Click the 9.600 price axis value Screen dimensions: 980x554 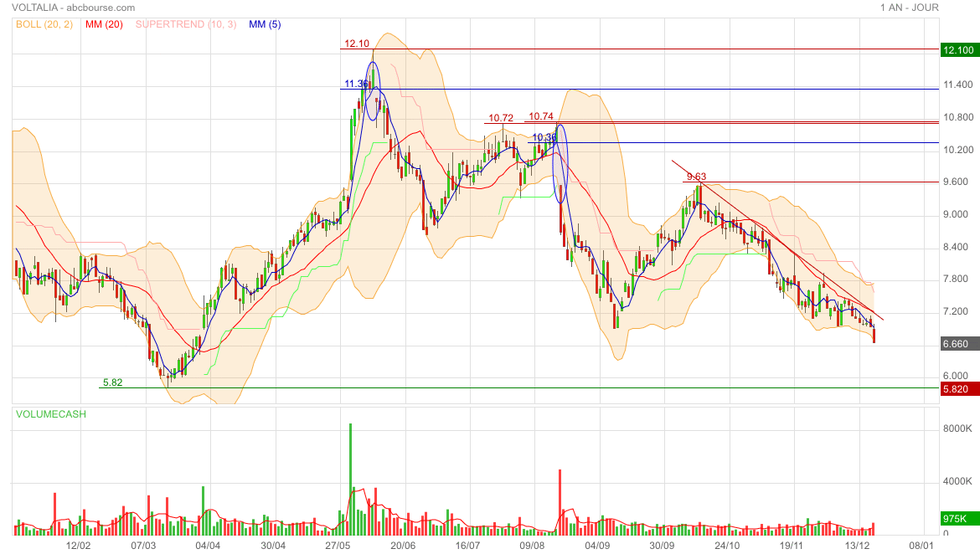956,182
